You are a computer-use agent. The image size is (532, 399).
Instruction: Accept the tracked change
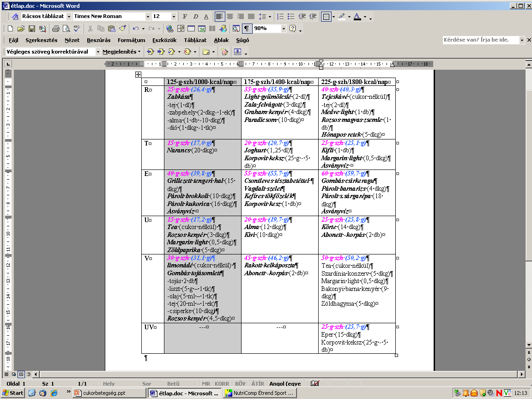pos(171,52)
